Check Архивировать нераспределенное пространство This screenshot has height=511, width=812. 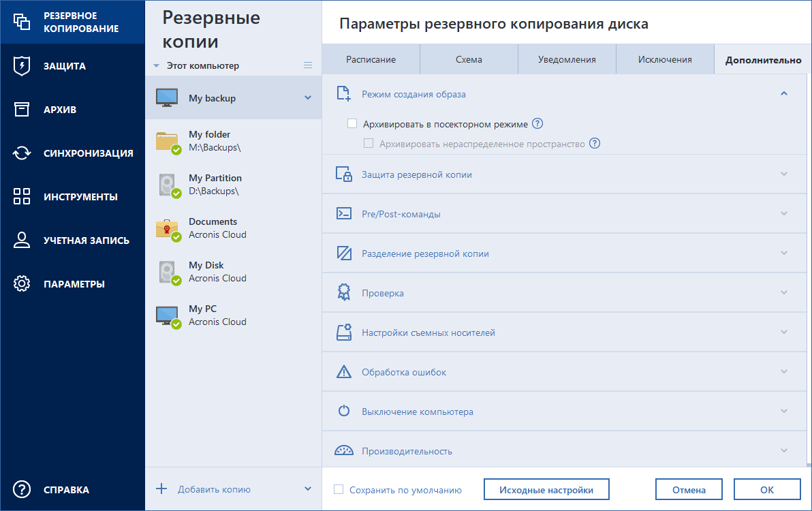click(x=369, y=143)
